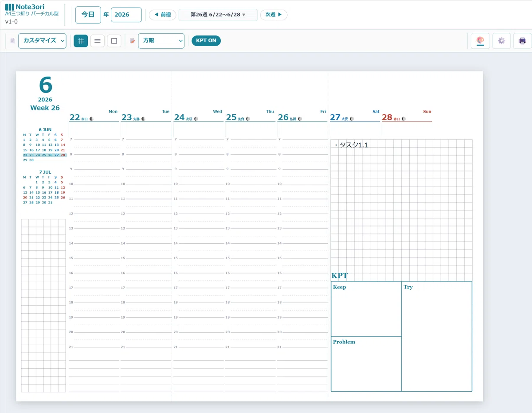Select the blank square pattern icon button
The height and width of the screenshot is (413, 532).
[114, 41]
